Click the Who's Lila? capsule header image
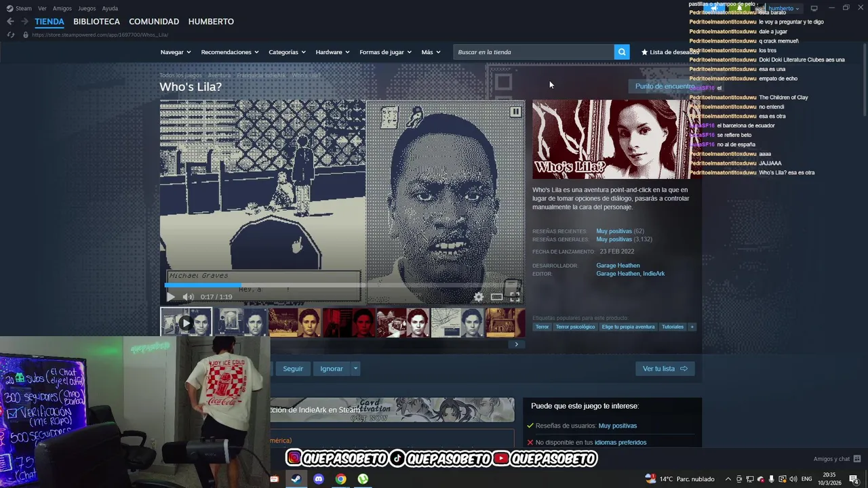 pyautogui.click(x=616, y=140)
